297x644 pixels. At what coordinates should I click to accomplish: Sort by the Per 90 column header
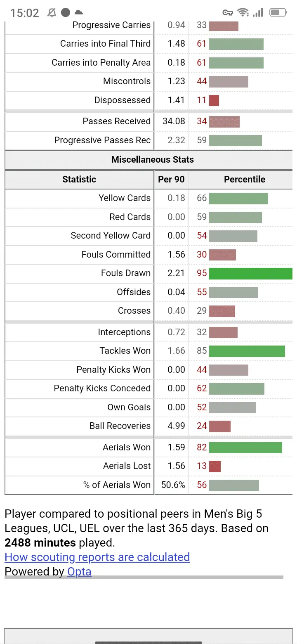tap(171, 179)
